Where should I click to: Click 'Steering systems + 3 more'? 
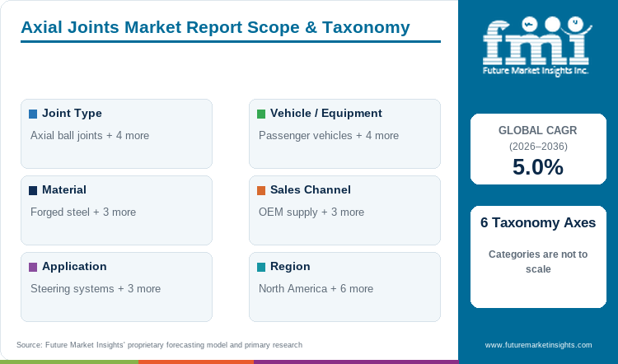click(x=96, y=289)
